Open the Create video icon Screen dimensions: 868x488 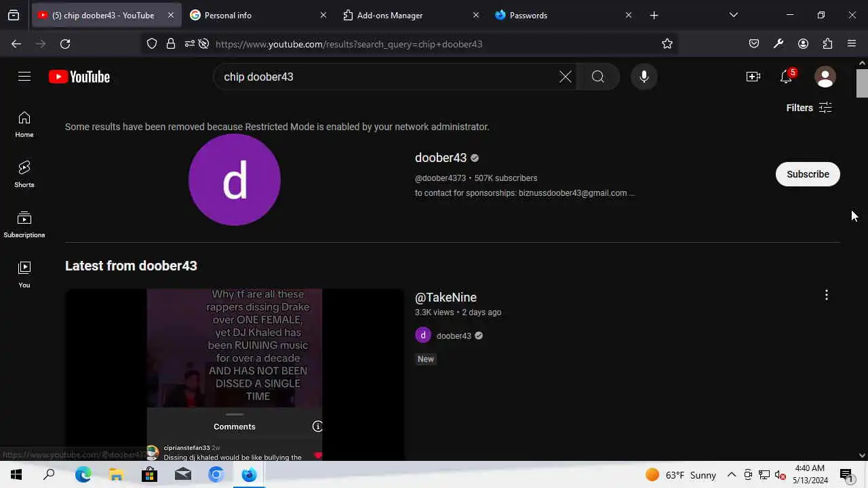click(x=753, y=77)
